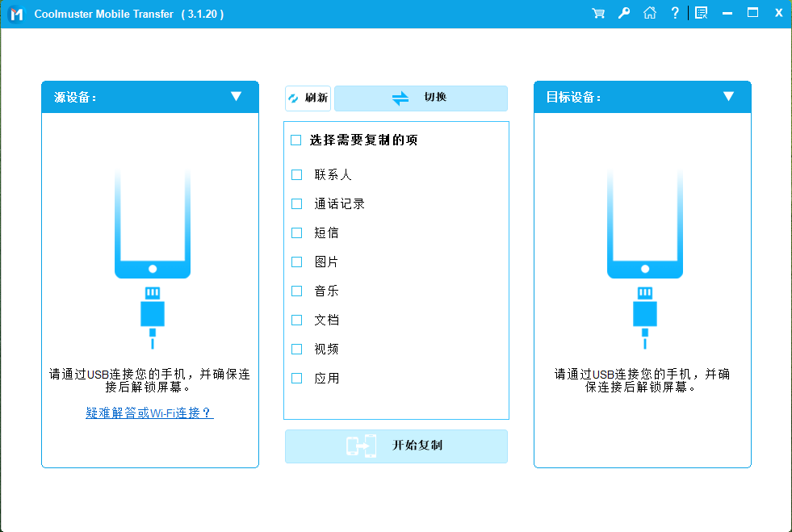792x532 pixels.
Task: Open the shopping cart store icon
Action: tap(597, 13)
